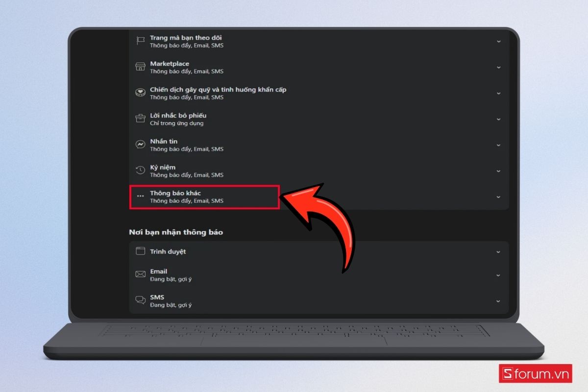Click the clock icon beside Kỷ niệm
The height and width of the screenshot is (392, 588).
click(x=141, y=171)
